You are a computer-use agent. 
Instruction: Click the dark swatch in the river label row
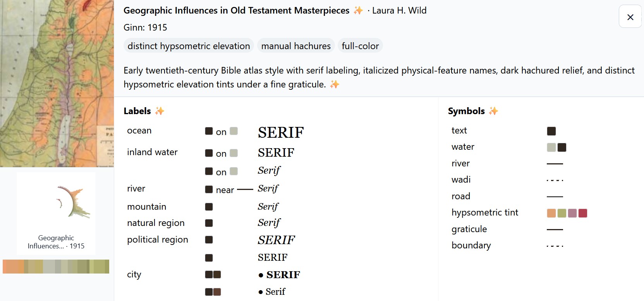point(209,189)
